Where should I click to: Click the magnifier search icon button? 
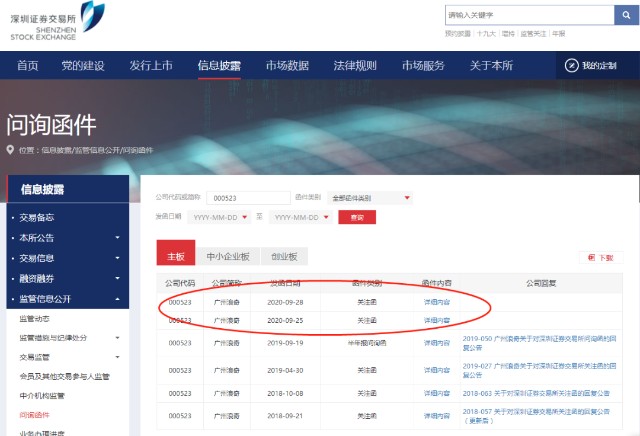point(626,15)
